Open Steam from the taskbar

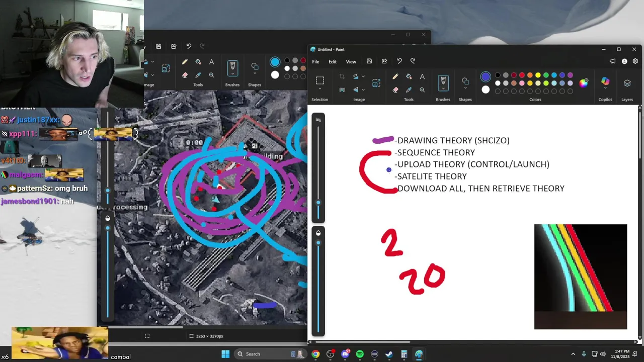point(389,354)
